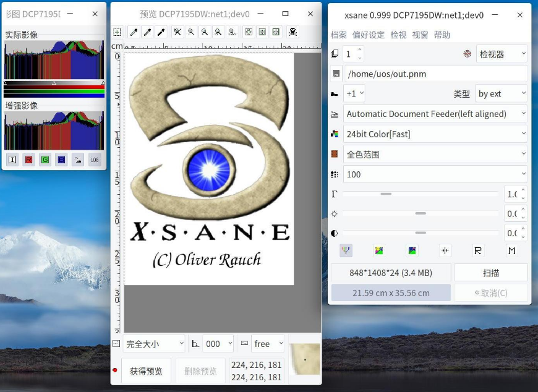Select the white point eyedropper

pyautogui.click(x=134, y=32)
